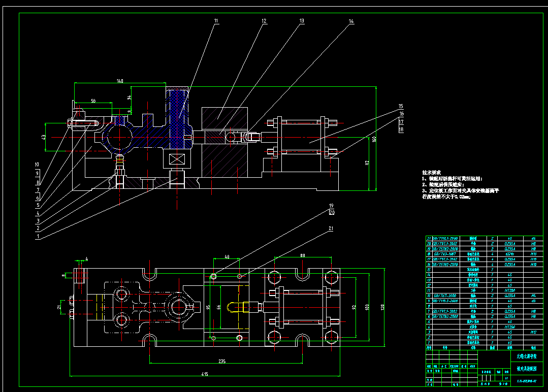This screenshot has width=548, height=392.
Task: Click the 40 dimension above the plan view
Action: [227, 256]
